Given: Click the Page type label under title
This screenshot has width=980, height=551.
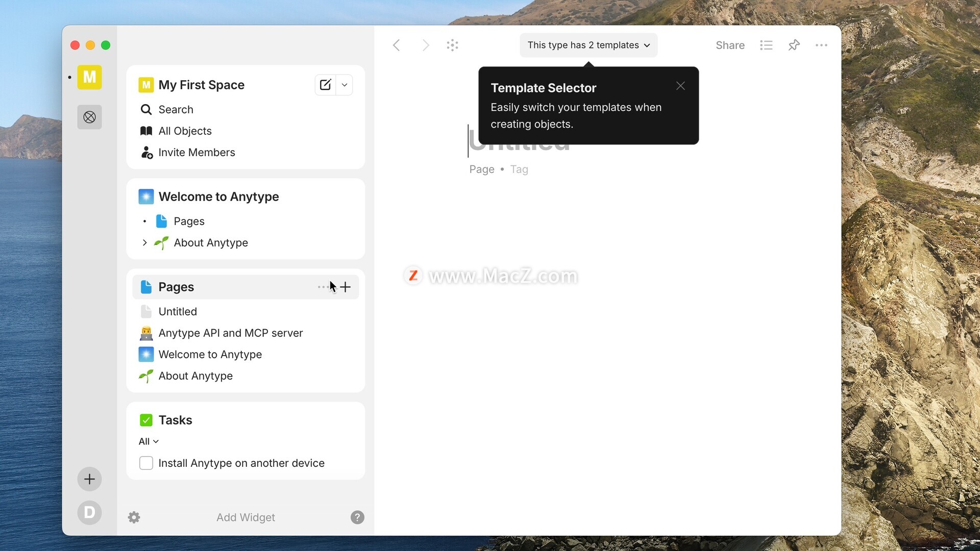Looking at the screenshot, I should 482,169.
